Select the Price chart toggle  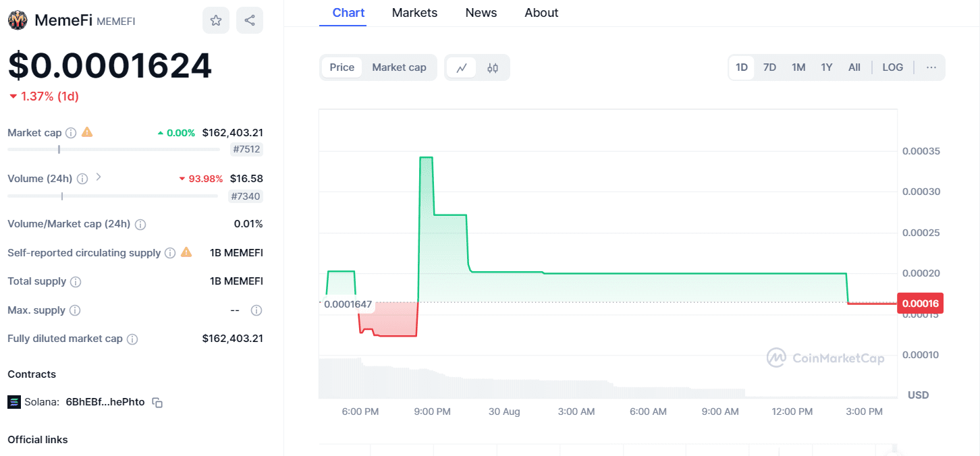click(342, 67)
